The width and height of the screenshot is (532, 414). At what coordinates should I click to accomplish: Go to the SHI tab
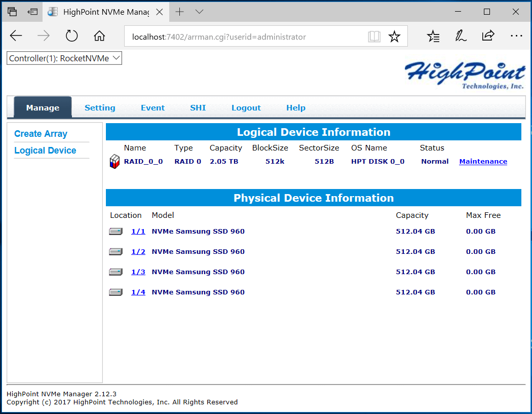198,107
